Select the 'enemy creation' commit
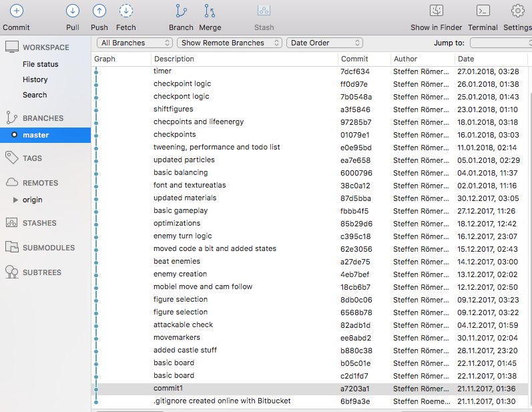 310,274
